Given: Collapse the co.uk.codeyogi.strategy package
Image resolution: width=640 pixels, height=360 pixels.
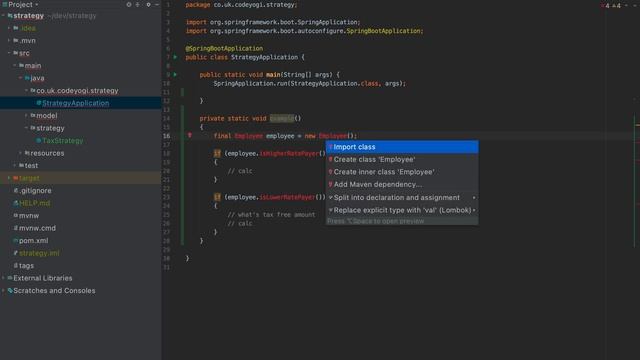Looking at the screenshot, I should click(26, 90).
